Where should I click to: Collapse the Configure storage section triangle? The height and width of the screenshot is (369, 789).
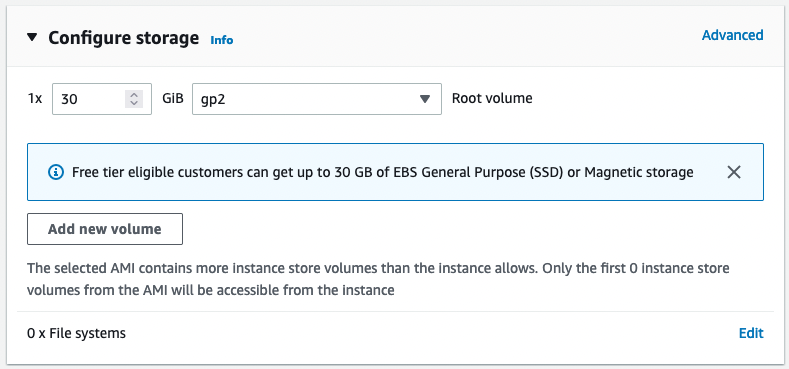[x=32, y=37]
